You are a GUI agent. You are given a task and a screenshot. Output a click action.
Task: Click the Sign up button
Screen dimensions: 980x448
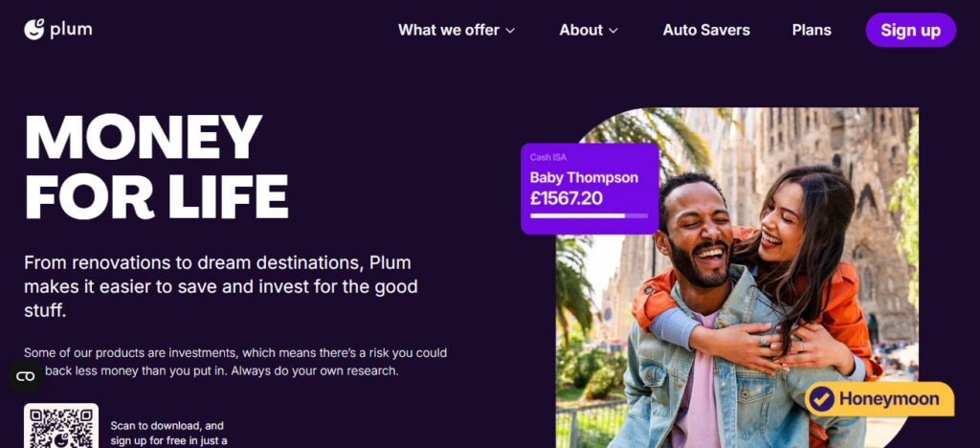click(911, 30)
